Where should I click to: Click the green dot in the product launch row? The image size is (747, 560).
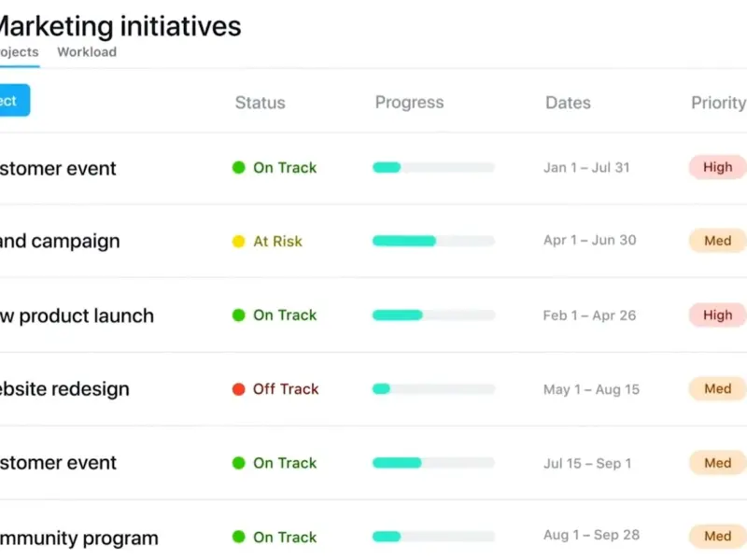tap(238, 315)
